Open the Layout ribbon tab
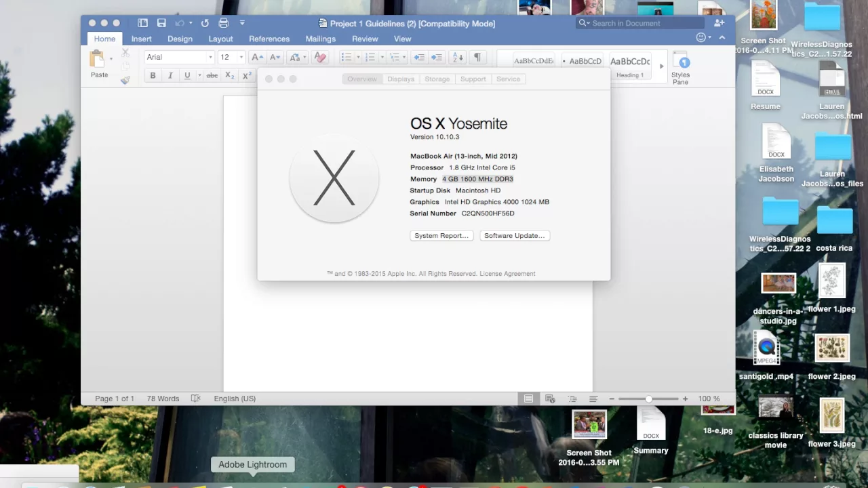This screenshot has width=868, height=488. tap(220, 39)
